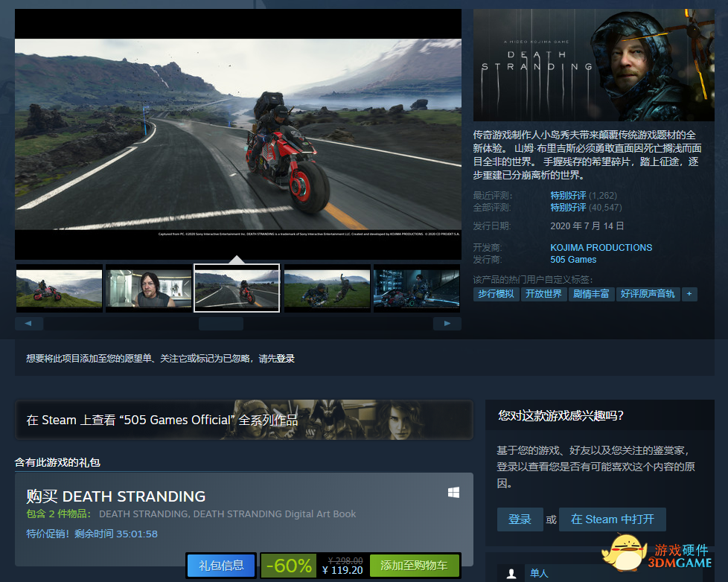This screenshot has height=582, width=728.
Task: Click the 您对这款游戏感兴趣吗? heading
Action: point(561,415)
